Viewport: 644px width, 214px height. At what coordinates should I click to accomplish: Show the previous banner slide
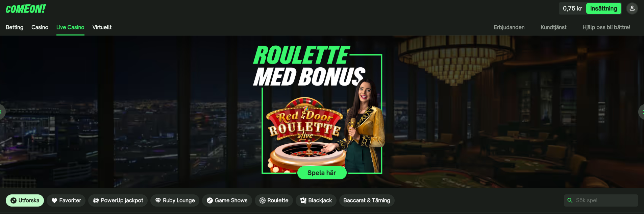pos(2,112)
